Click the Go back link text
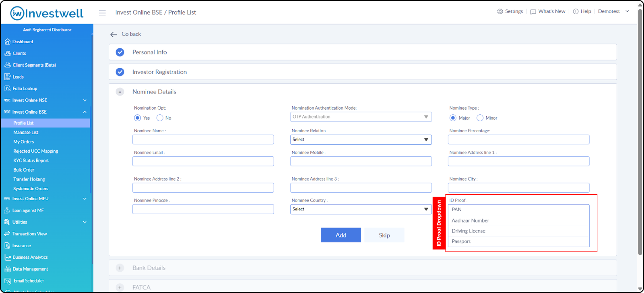 coord(131,34)
